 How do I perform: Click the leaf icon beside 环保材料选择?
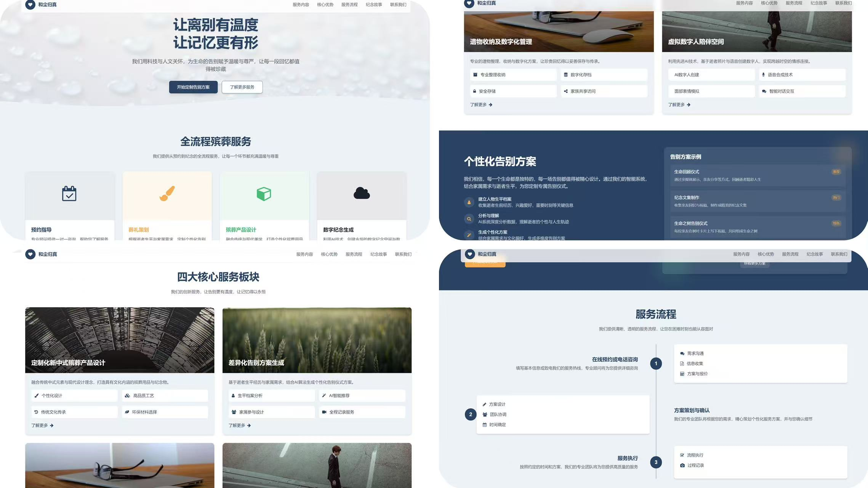(x=127, y=412)
